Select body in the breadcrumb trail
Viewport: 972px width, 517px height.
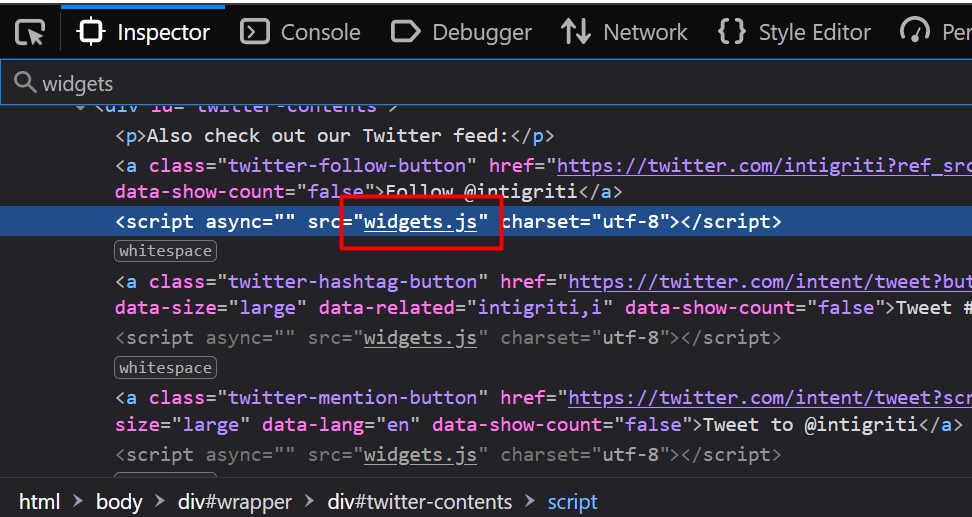tap(120, 502)
